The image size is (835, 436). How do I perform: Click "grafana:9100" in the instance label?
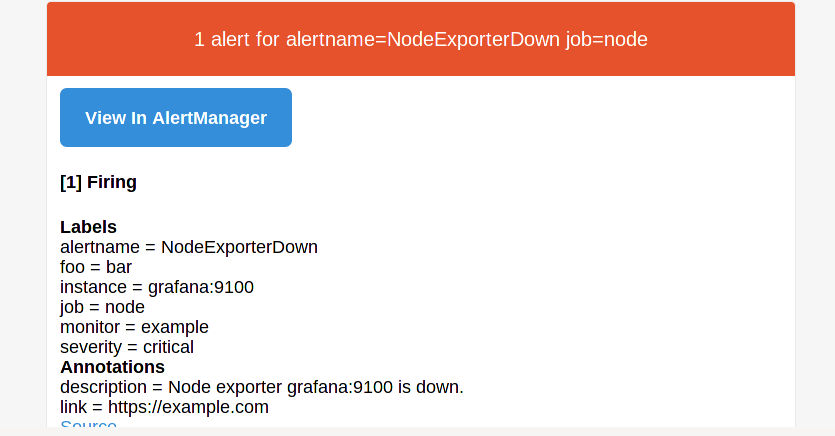click(201, 287)
